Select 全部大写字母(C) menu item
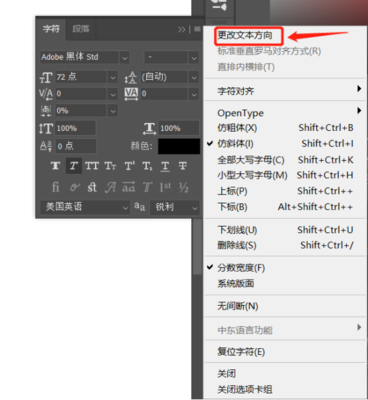This screenshot has width=368, height=400. tap(285, 160)
